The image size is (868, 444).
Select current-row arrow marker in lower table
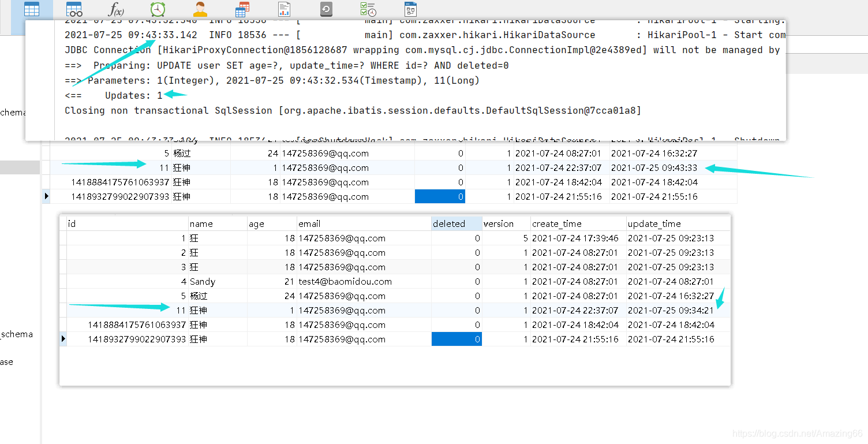coord(63,339)
